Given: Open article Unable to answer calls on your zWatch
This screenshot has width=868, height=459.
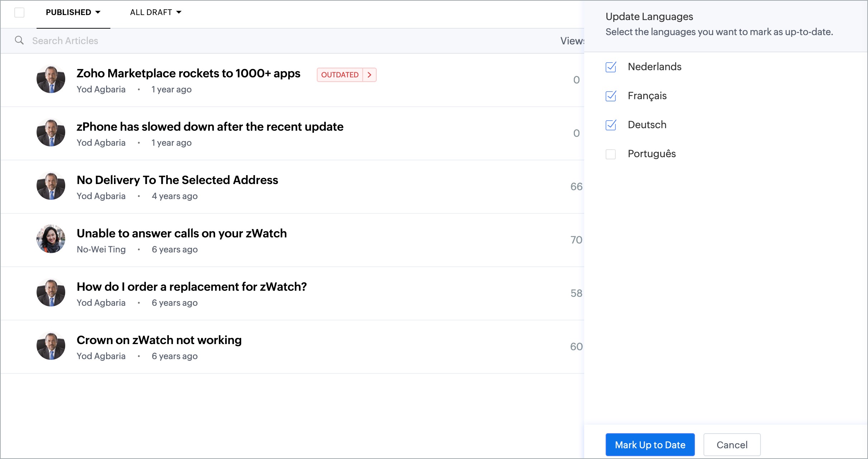Looking at the screenshot, I should coord(182,233).
